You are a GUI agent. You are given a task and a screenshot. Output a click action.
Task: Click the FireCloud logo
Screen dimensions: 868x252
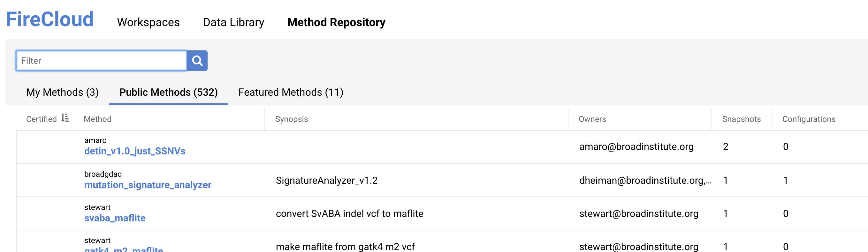pos(50,19)
